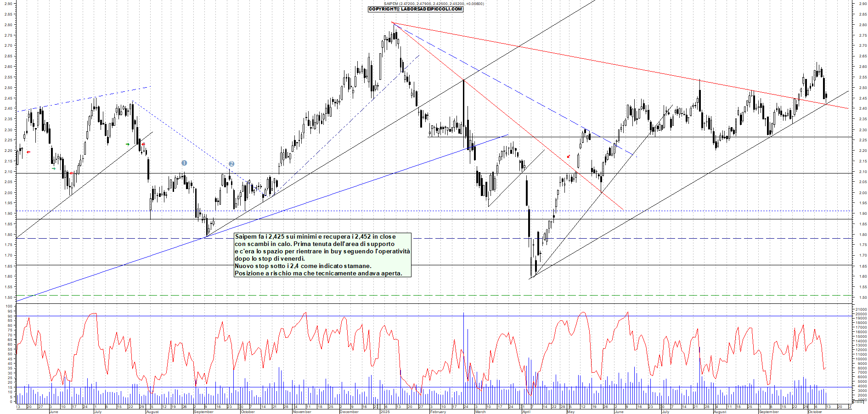Click the light green arrow below 2.15

(x=54, y=168)
